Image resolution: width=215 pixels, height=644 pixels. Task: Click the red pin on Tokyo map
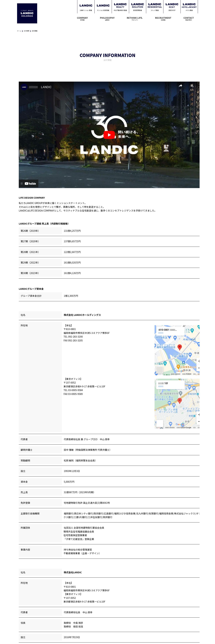point(180,401)
